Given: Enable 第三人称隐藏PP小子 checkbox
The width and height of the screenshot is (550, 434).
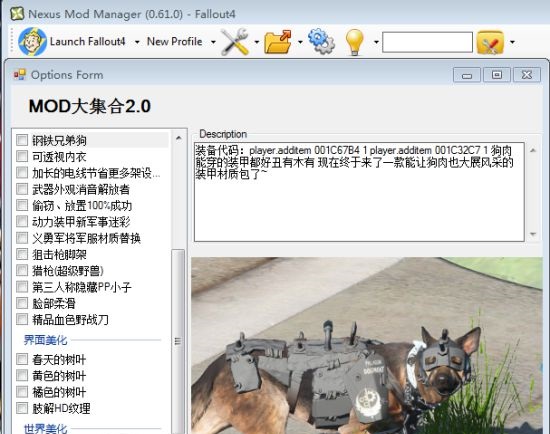Looking at the screenshot, I should coord(22,287).
